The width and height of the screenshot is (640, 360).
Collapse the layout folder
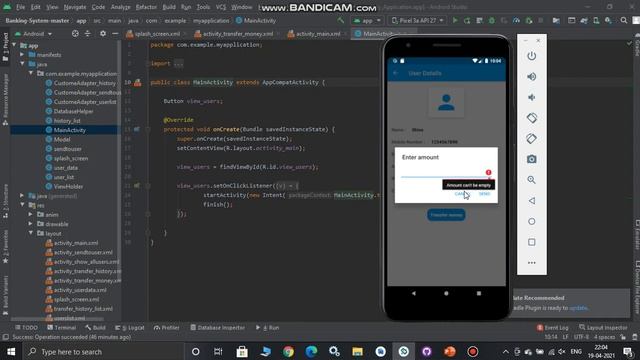click(x=31, y=233)
